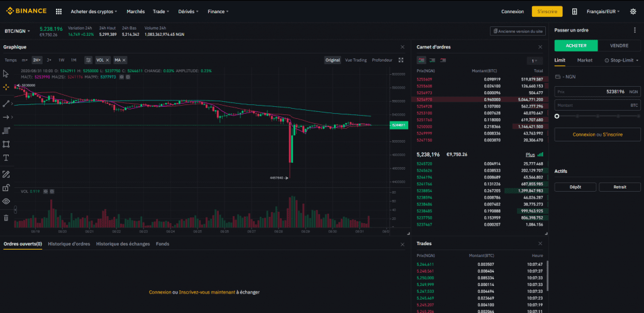The height and width of the screenshot is (313, 644).
Task: Expand the Dérivés menu
Action: (x=189, y=11)
